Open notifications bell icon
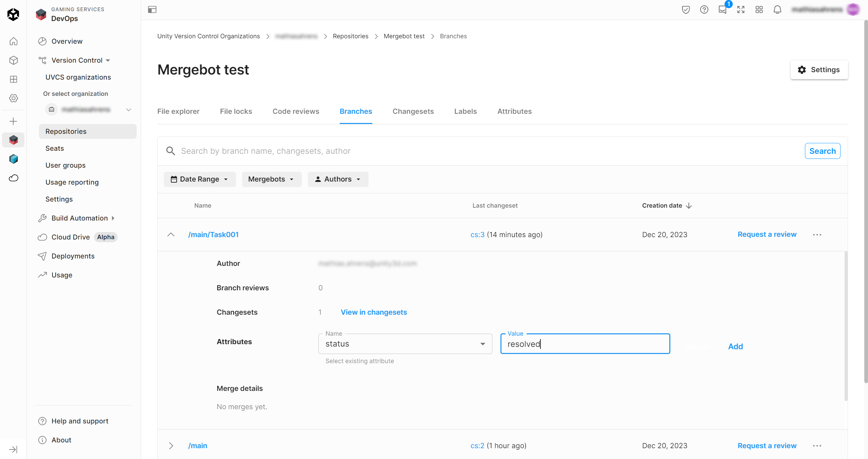868x459 pixels. tap(777, 9)
